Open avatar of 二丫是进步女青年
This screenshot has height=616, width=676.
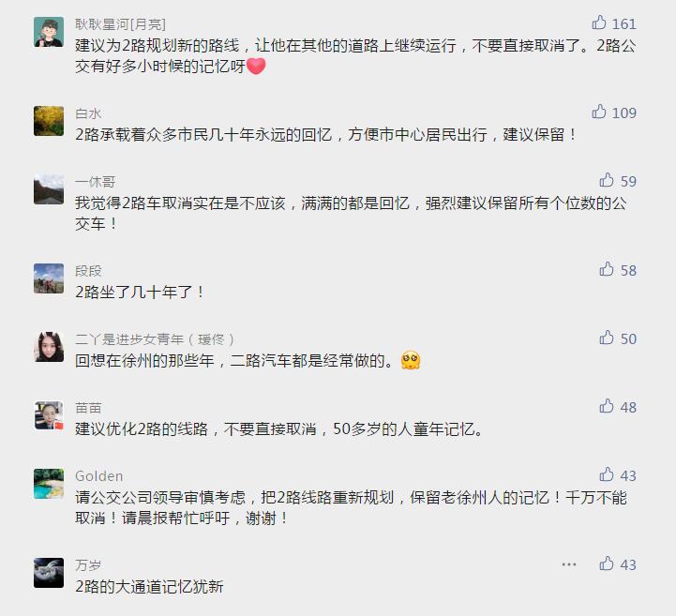tap(49, 347)
